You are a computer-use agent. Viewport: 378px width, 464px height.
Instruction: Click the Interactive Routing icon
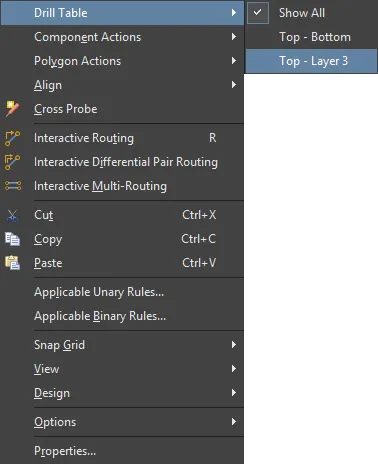(x=12, y=138)
